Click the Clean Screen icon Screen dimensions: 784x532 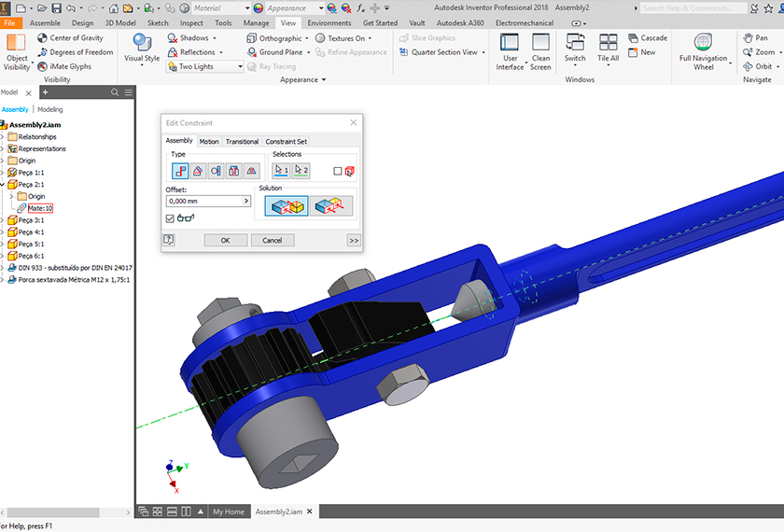click(540, 52)
